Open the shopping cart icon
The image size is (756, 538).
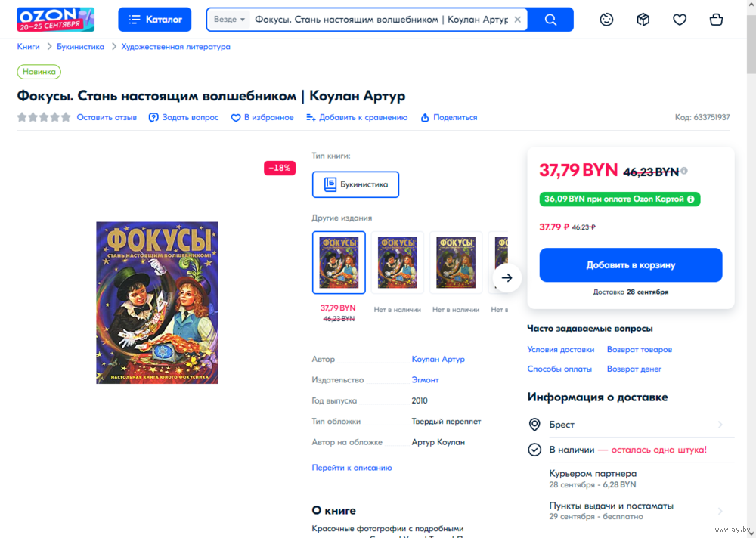[716, 20]
